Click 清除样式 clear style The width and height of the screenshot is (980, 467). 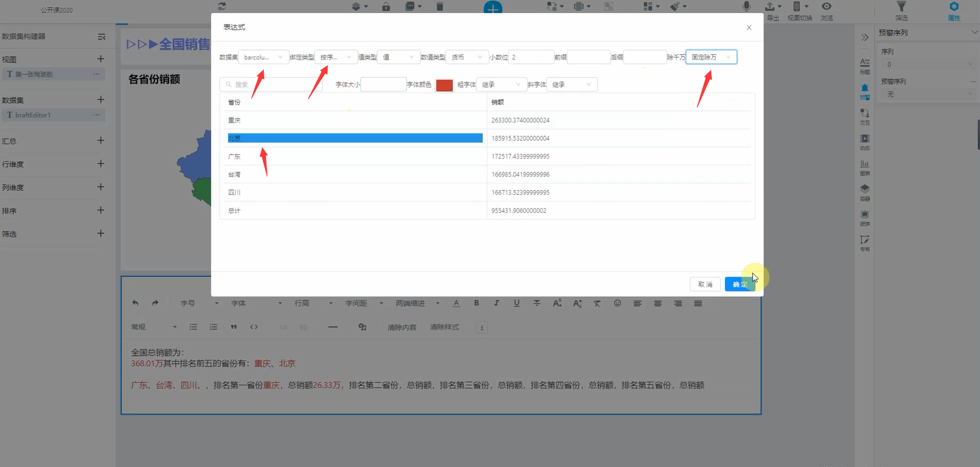pyautogui.click(x=445, y=327)
